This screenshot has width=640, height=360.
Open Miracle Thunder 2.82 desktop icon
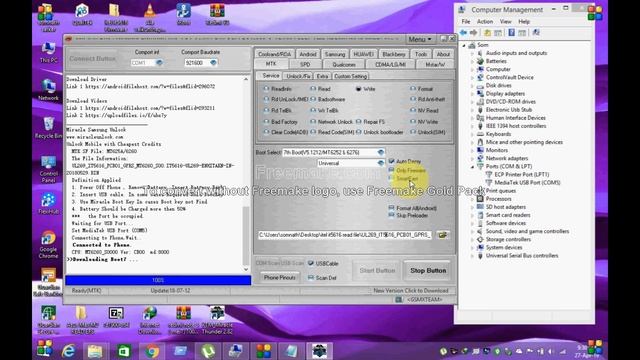tap(217, 320)
